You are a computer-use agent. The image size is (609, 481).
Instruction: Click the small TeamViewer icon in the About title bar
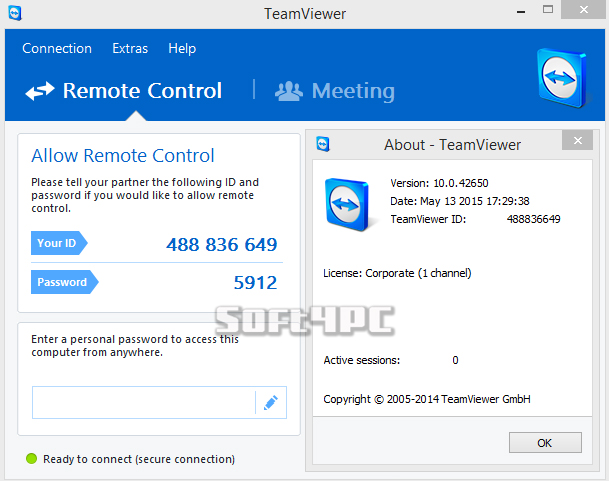tap(323, 144)
